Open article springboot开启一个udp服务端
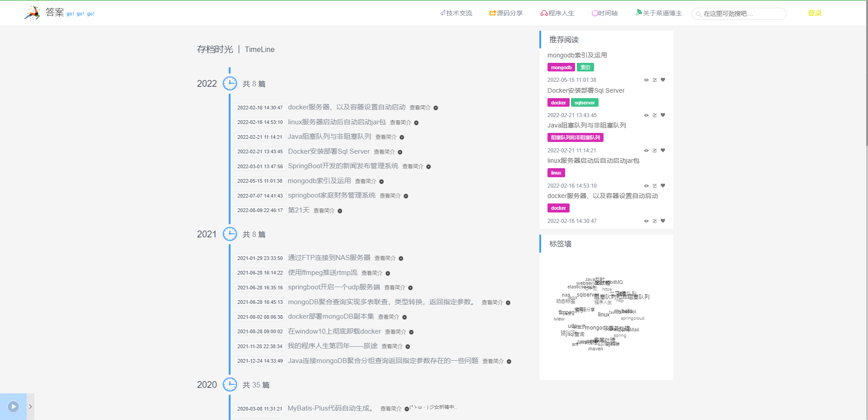Image resolution: width=868 pixels, height=420 pixels. 334,287
